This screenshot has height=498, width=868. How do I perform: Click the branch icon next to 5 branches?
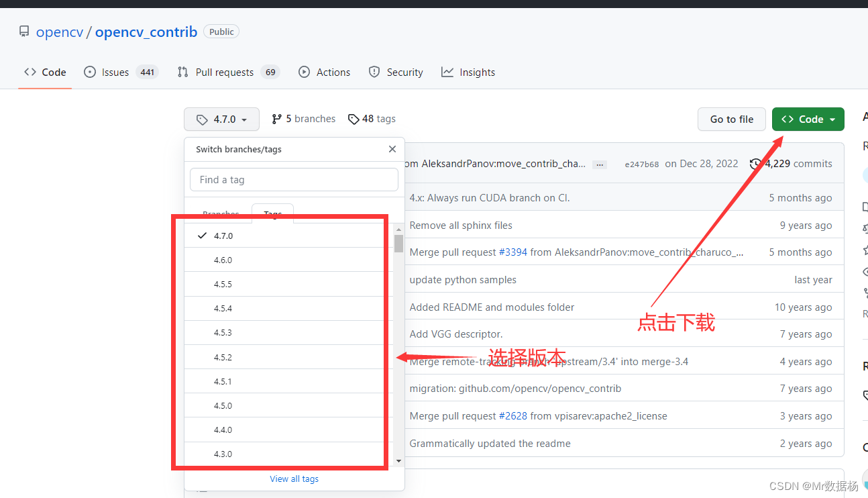pyautogui.click(x=278, y=118)
